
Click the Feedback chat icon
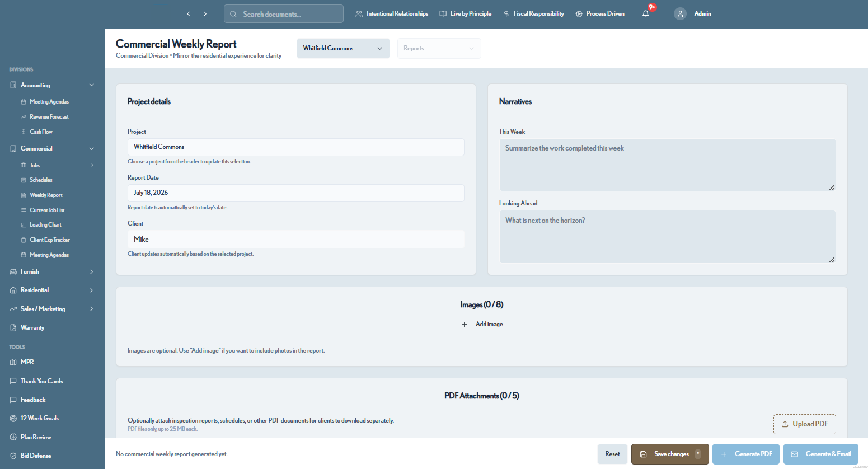[x=13, y=400]
